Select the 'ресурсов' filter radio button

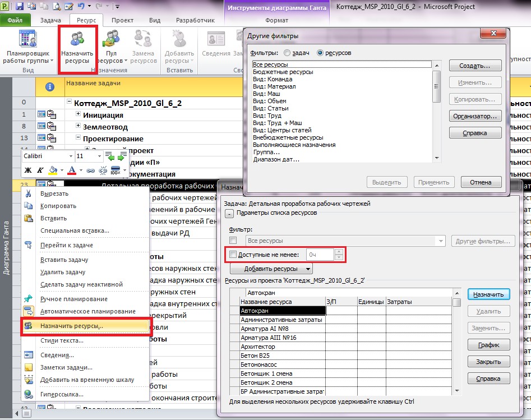(x=320, y=53)
